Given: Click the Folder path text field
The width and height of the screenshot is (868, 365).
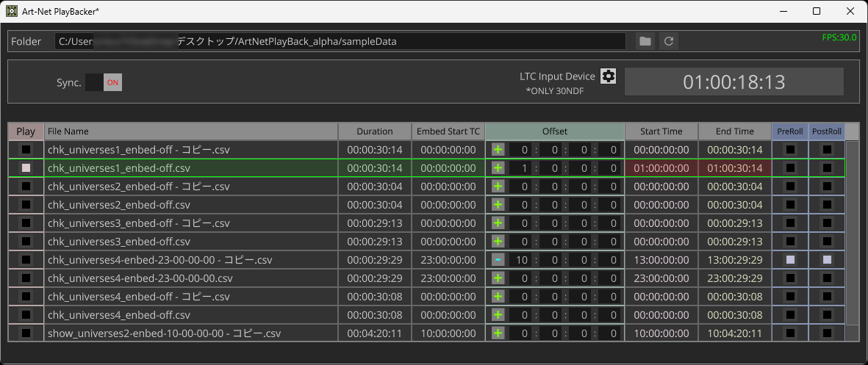Looking at the screenshot, I should coord(340,41).
